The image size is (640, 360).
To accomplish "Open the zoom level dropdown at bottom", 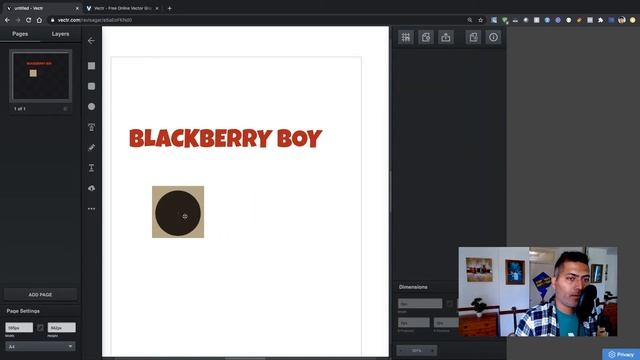I will pyautogui.click(x=417, y=350).
